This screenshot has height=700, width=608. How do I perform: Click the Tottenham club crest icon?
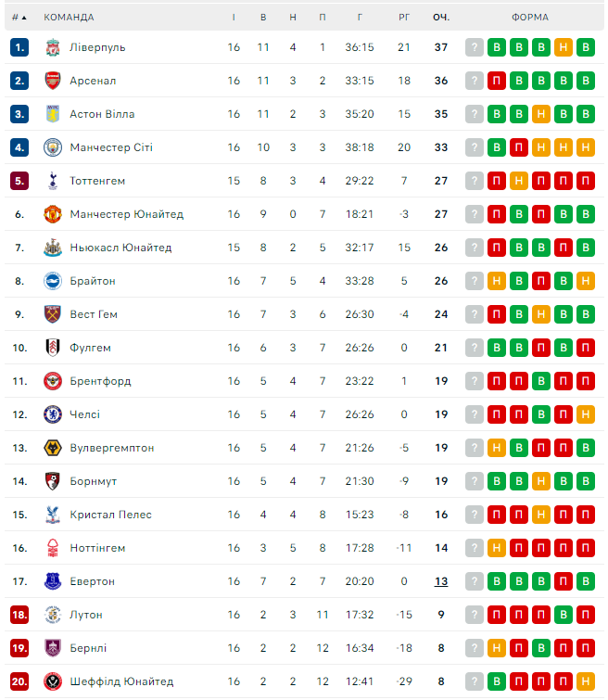coord(52,181)
